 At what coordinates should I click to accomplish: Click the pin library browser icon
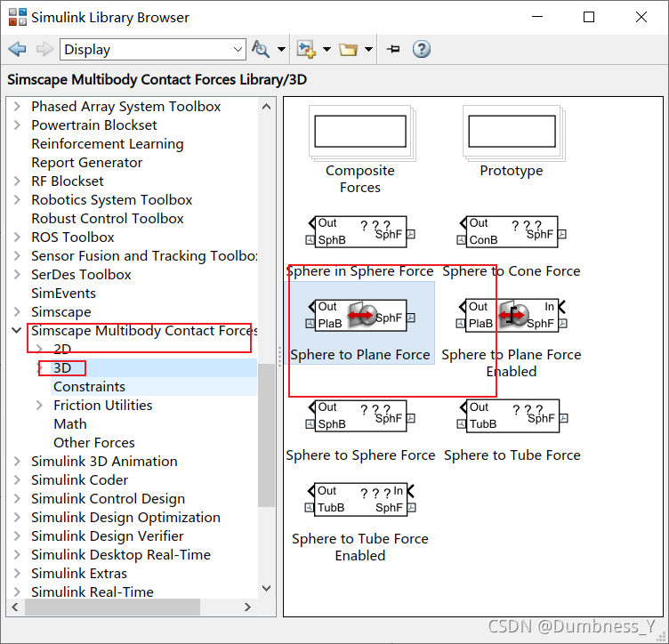pos(393,49)
